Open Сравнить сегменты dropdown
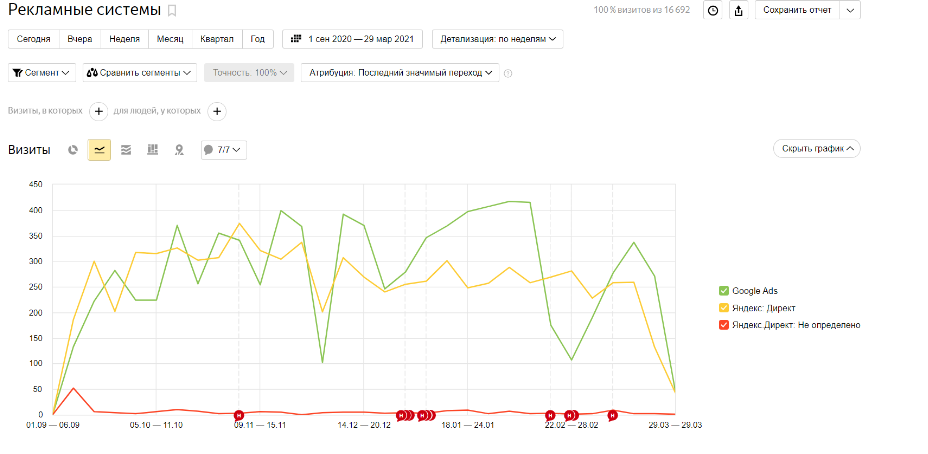The width and height of the screenshot is (928, 454). pos(140,73)
